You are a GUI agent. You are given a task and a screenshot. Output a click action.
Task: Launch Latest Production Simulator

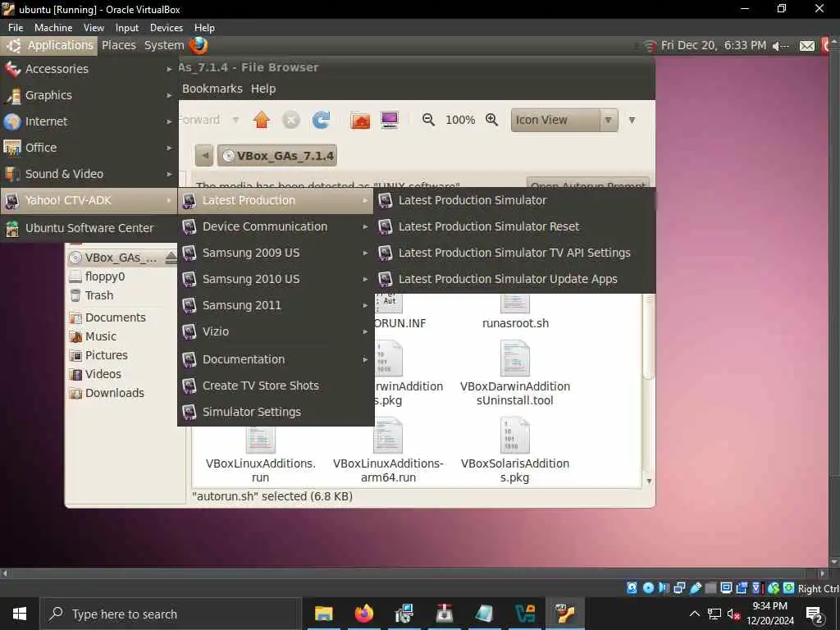pyautogui.click(x=515, y=200)
